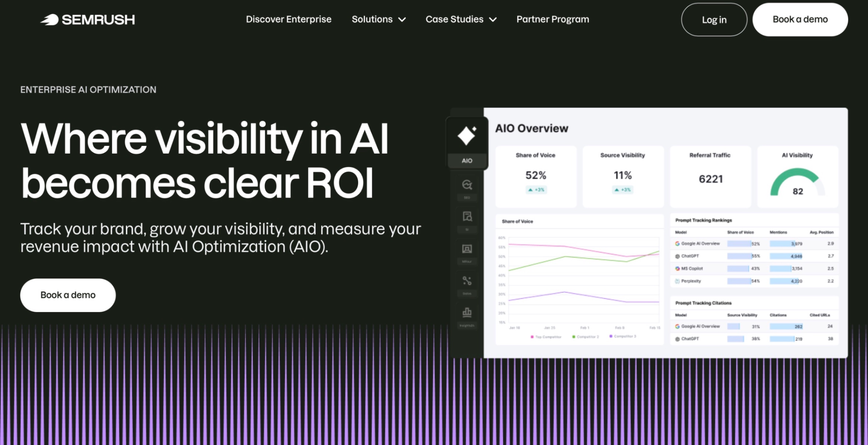Expand the Solutions dropdown

click(378, 19)
